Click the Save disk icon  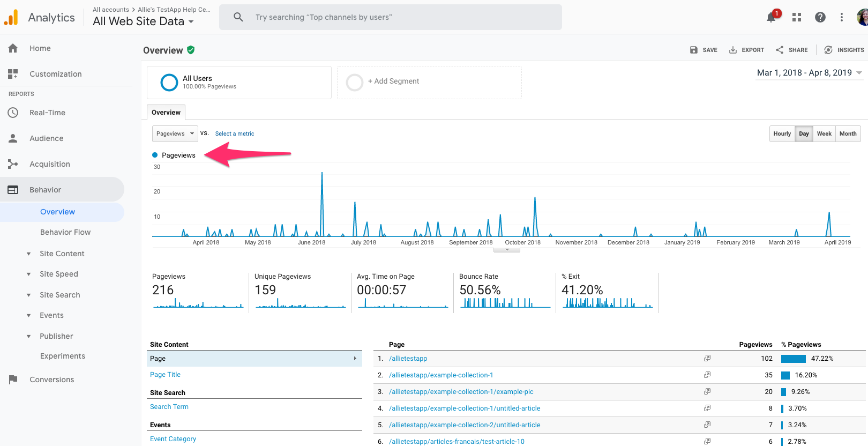click(694, 50)
